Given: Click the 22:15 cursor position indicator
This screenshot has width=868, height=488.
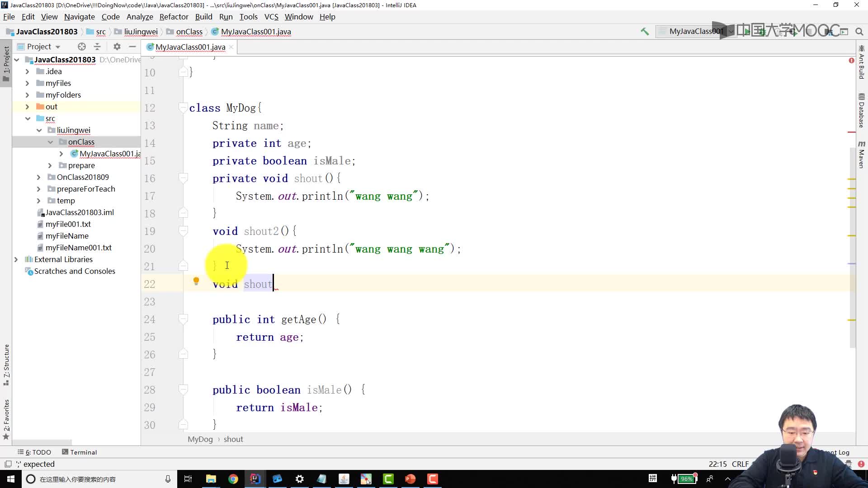Looking at the screenshot, I should coord(717,464).
